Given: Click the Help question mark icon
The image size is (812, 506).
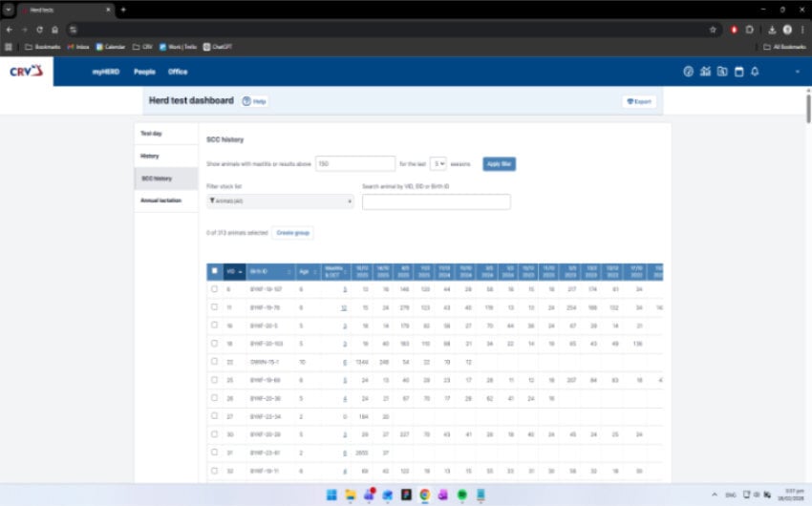Looking at the screenshot, I should click(x=246, y=101).
